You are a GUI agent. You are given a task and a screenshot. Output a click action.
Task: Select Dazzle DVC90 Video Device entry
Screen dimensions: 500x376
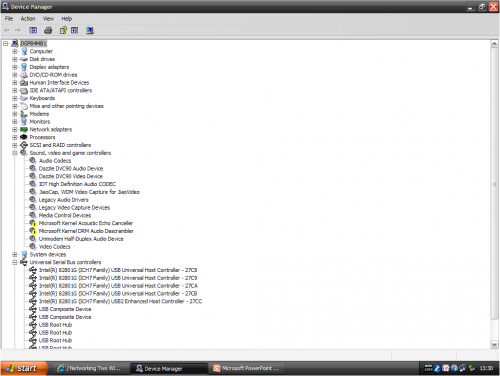pos(71,176)
